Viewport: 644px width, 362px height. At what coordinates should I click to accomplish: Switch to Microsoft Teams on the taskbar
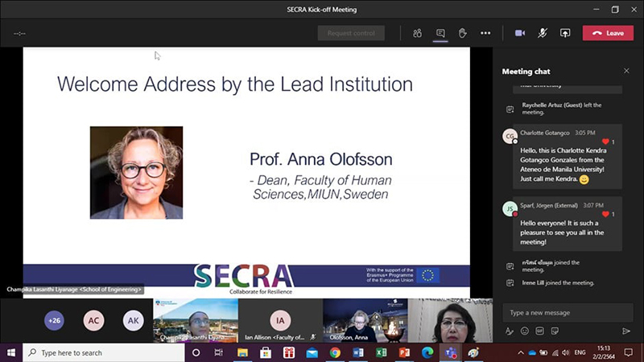click(x=451, y=352)
